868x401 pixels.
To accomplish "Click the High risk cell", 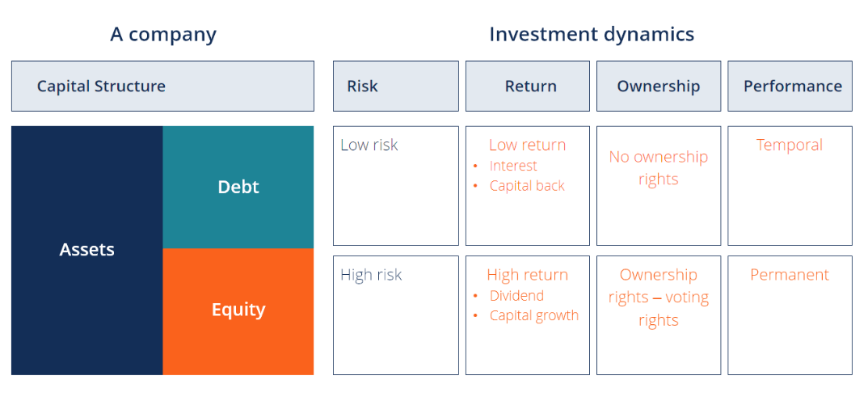I will tap(396, 315).
